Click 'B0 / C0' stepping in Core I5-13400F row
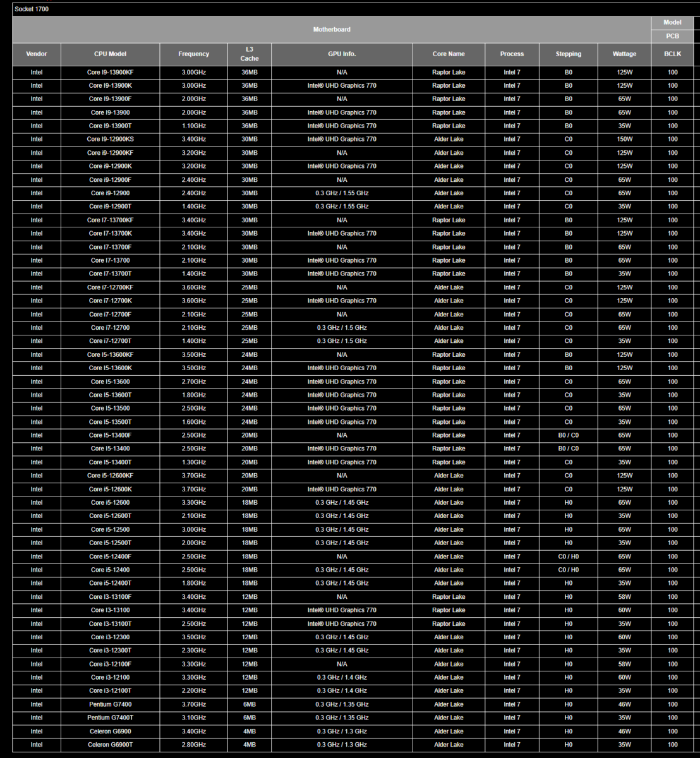700x758 pixels. click(x=569, y=435)
